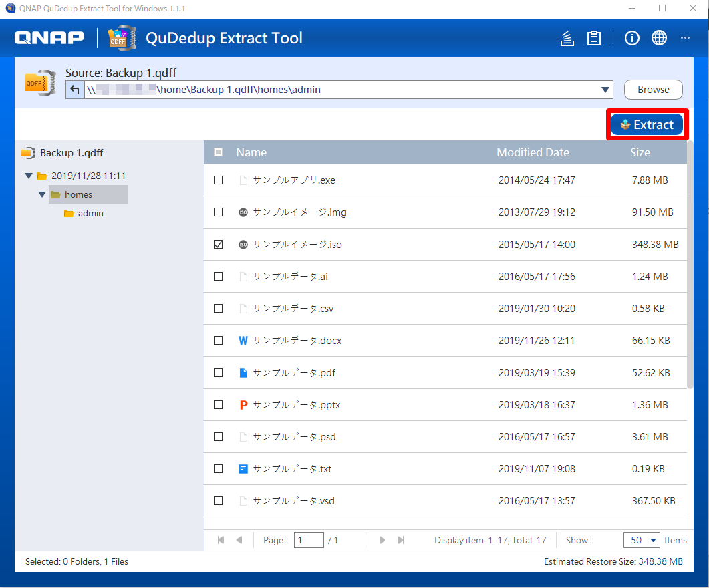
Task: Click file name サンプルデータ.csv
Action: [x=293, y=309]
